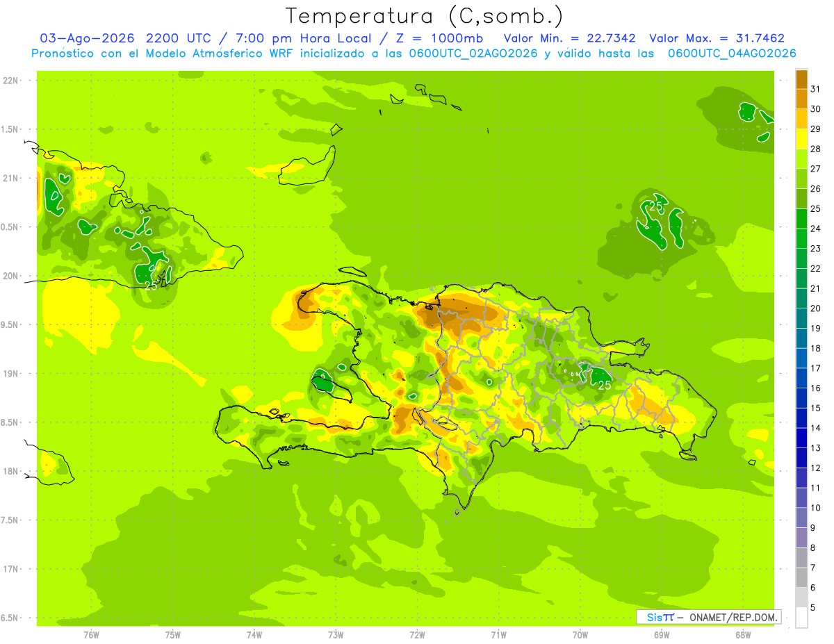834x644 pixels.
Task: Click the colorbar label '10'
Action: tap(816, 508)
